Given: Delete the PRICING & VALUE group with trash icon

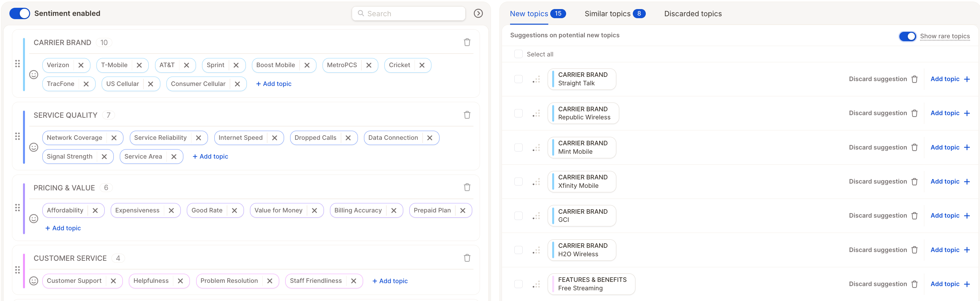Looking at the screenshot, I should (467, 187).
